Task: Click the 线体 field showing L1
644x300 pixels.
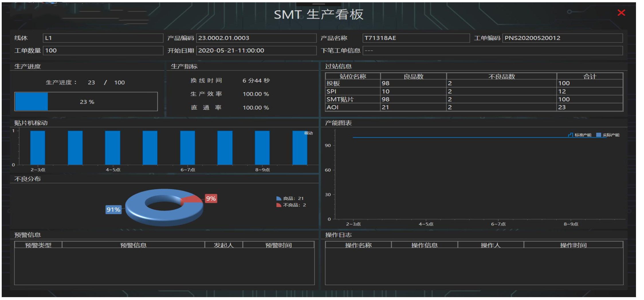Action: pos(103,38)
